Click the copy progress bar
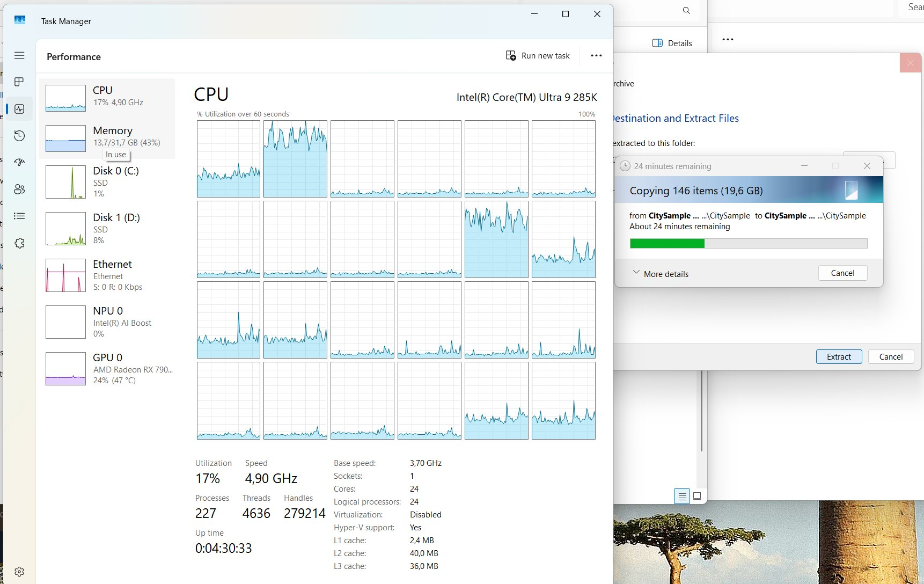This screenshot has height=584, width=924. click(749, 244)
